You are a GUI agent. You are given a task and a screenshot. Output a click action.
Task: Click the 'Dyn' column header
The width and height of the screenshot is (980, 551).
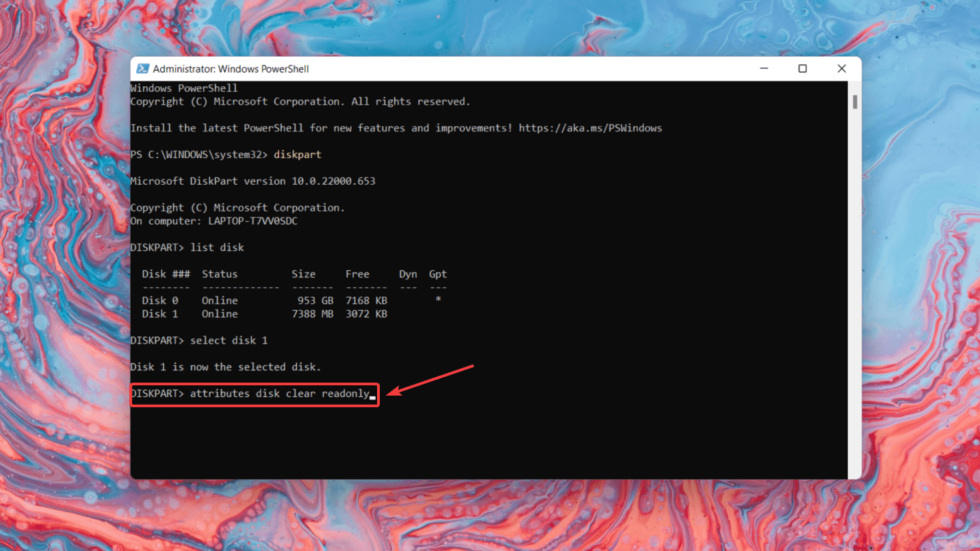pyautogui.click(x=409, y=274)
